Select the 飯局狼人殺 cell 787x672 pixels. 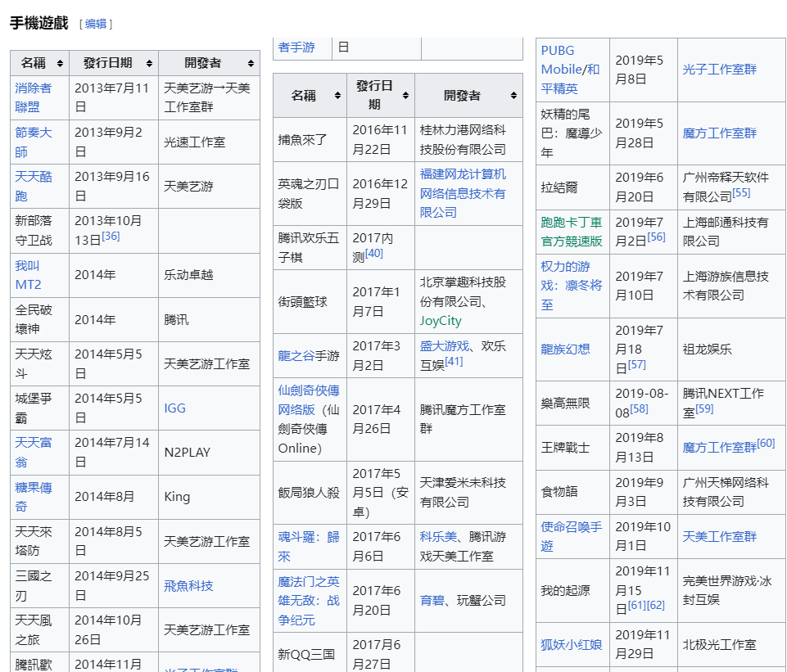(x=310, y=493)
